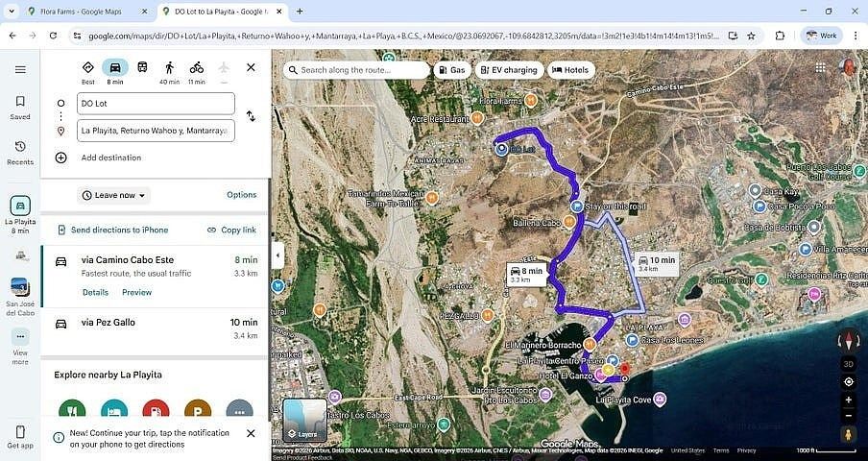
Task: Select the via Pez Gallo route
Action: 156,331
